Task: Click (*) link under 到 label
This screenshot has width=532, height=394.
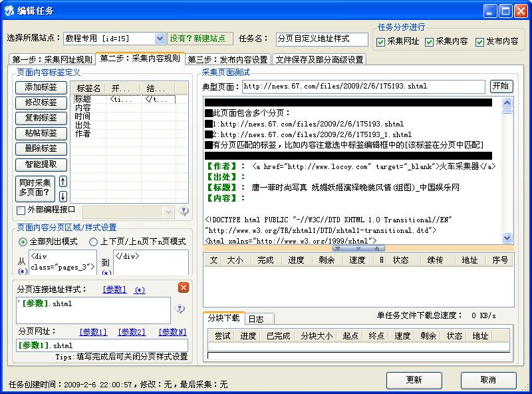Action: tap(106, 272)
